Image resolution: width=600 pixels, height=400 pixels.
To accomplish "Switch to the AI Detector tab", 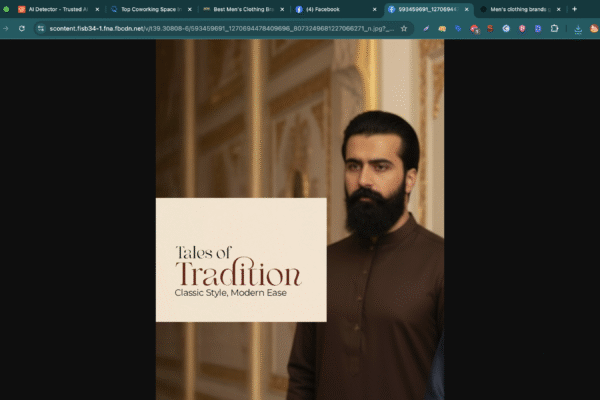I will pyautogui.click(x=55, y=9).
